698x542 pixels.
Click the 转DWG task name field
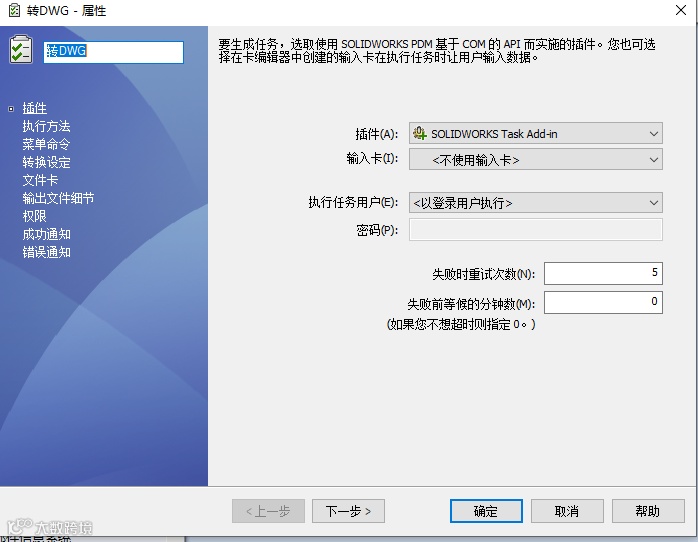[113, 52]
